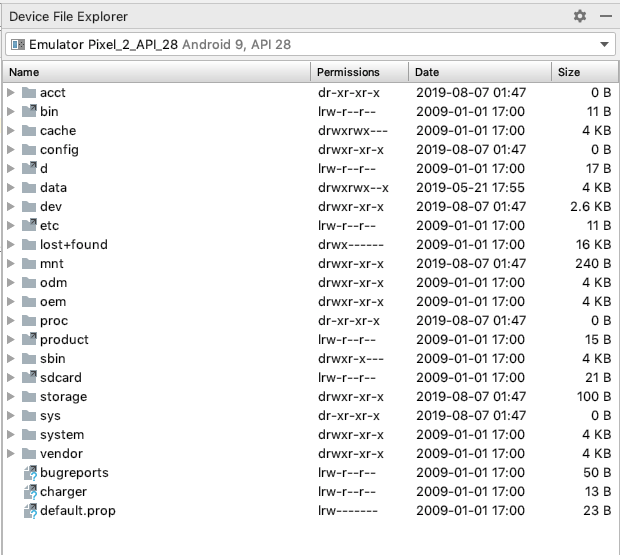Image resolution: width=620 pixels, height=555 pixels.
Task: Click the oem folder icon
Action: coord(29,301)
